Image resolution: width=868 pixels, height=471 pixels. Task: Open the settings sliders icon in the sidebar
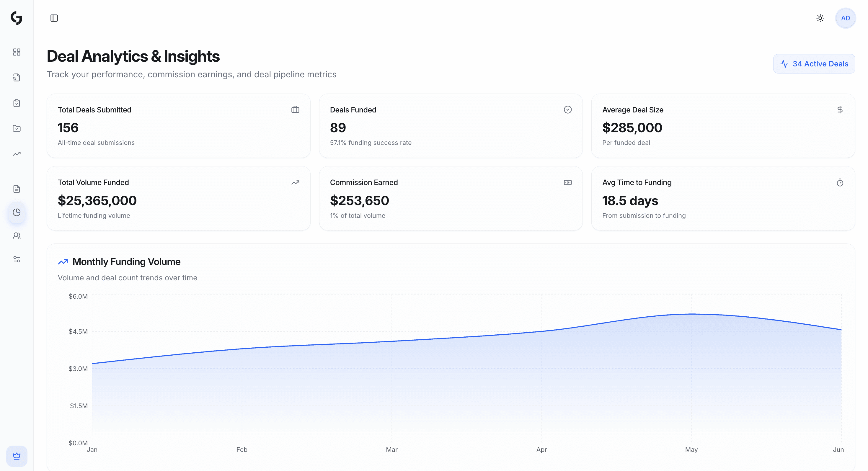tap(17, 259)
